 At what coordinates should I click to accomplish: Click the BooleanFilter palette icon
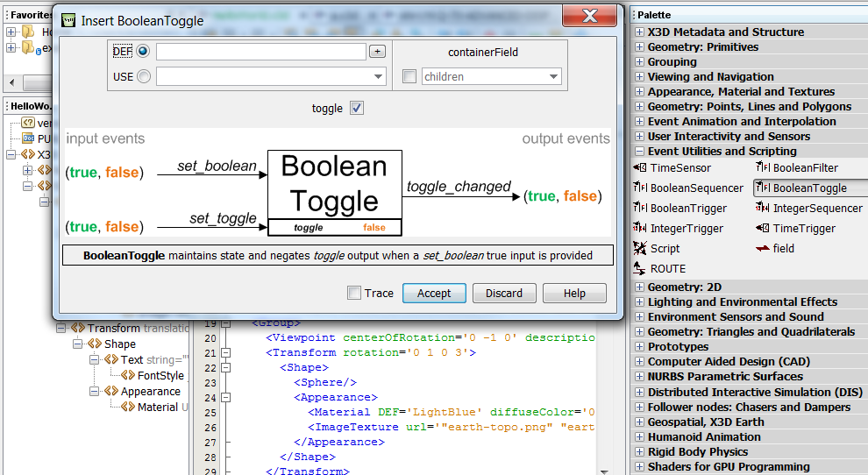[x=763, y=168]
